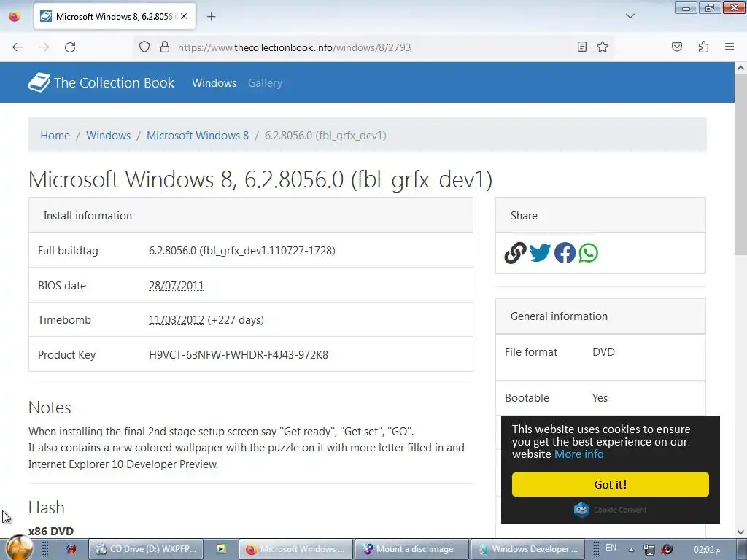Viewport: 747px width, 560px height.
Task: Click the Hash heading
Action: (46, 507)
